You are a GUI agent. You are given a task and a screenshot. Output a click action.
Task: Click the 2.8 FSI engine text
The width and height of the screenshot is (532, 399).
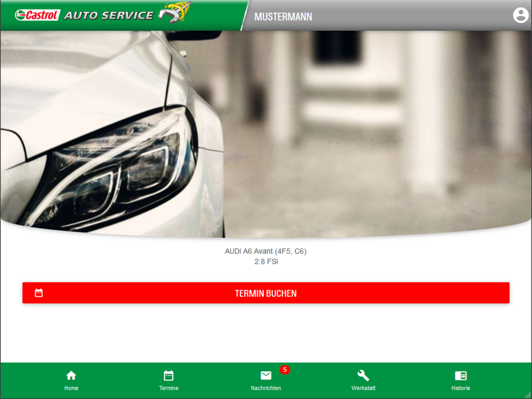(x=266, y=262)
